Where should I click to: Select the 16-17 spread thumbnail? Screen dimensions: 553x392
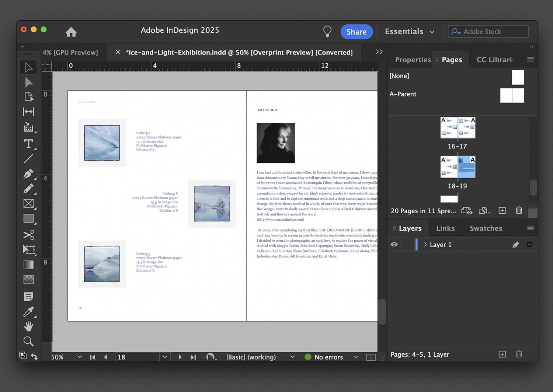(458, 128)
